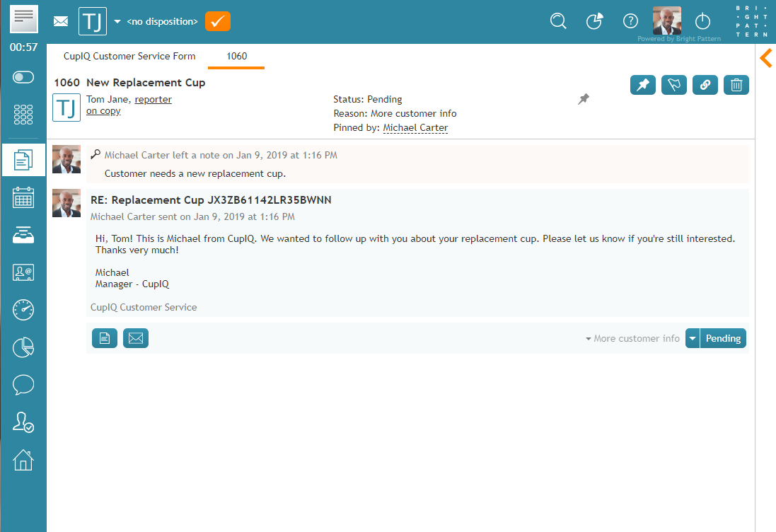Click the email subject RE: Replacement Cup
Screen dimensions: 776x532
[211, 200]
